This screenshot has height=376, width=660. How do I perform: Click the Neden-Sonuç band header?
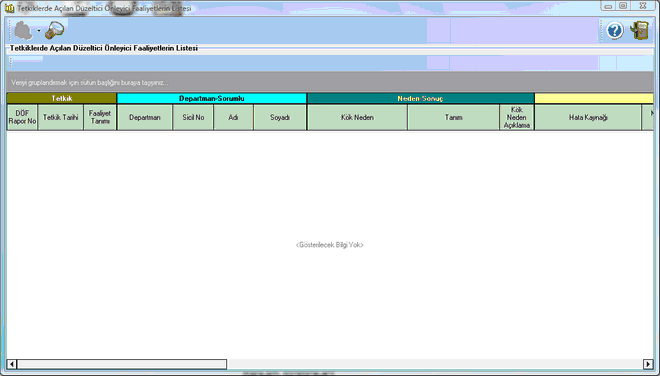[421, 99]
